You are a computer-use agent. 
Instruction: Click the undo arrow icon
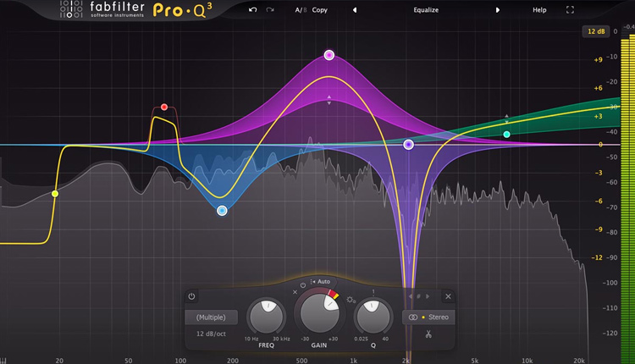pyautogui.click(x=252, y=10)
